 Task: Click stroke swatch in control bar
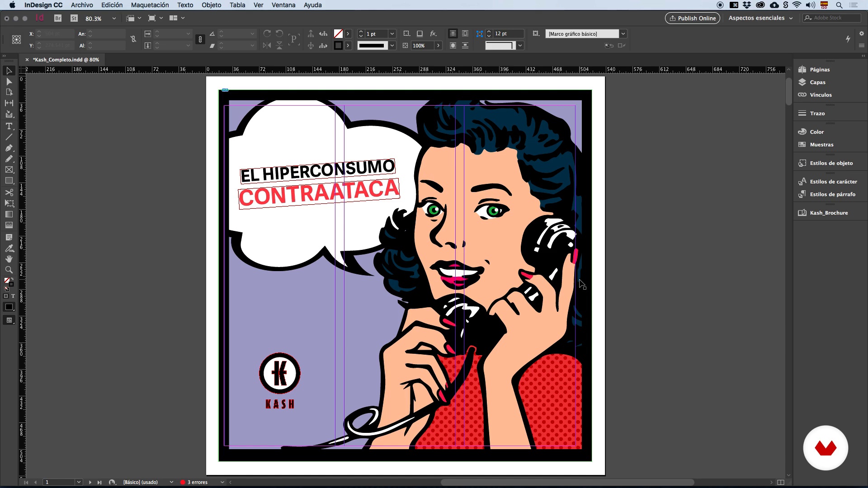tap(338, 46)
